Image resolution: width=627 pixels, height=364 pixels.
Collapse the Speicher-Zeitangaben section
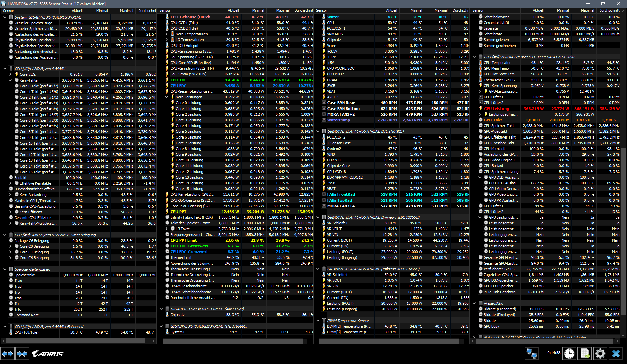5,269
